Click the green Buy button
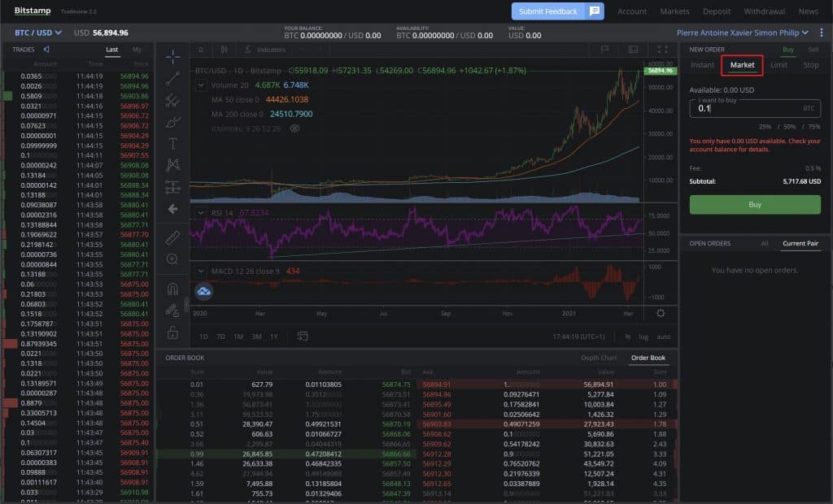Screen dimensions: 833x504 coord(754,205)
